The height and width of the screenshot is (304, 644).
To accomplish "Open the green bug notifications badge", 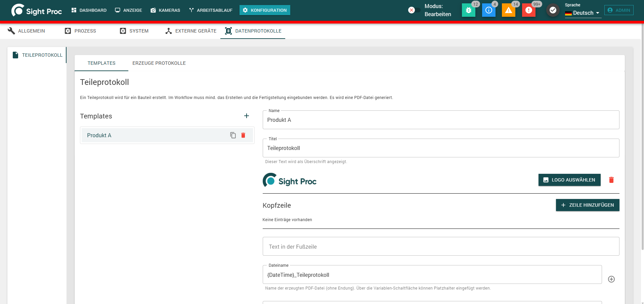I will pyautogui.click(x=468, y=10).
